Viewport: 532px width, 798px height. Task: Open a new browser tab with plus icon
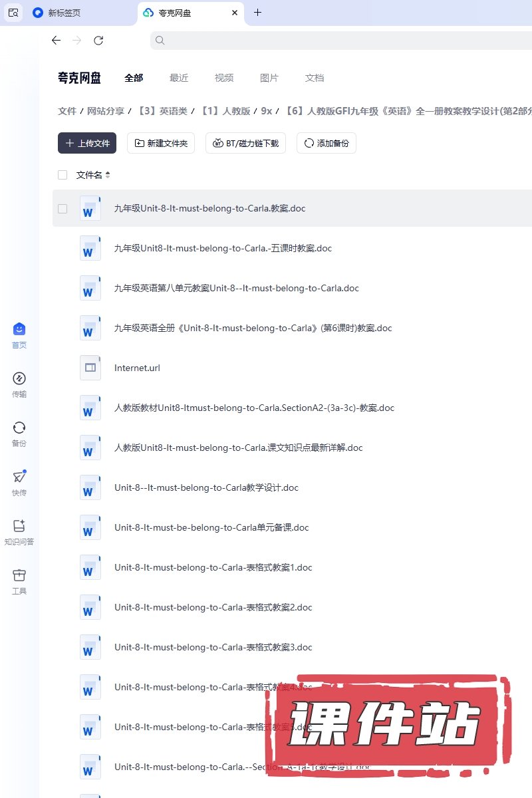[258, 13]
